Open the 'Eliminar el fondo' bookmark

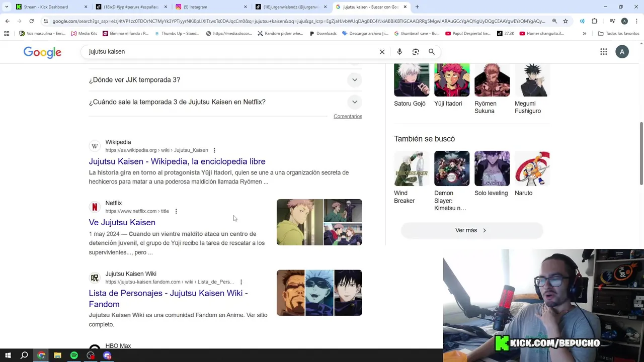point(126,34)
